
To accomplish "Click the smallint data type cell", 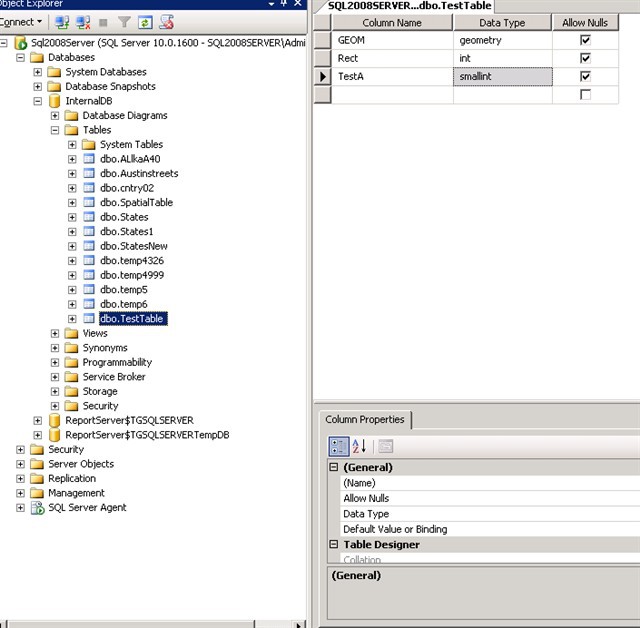I will coord(502,76).
